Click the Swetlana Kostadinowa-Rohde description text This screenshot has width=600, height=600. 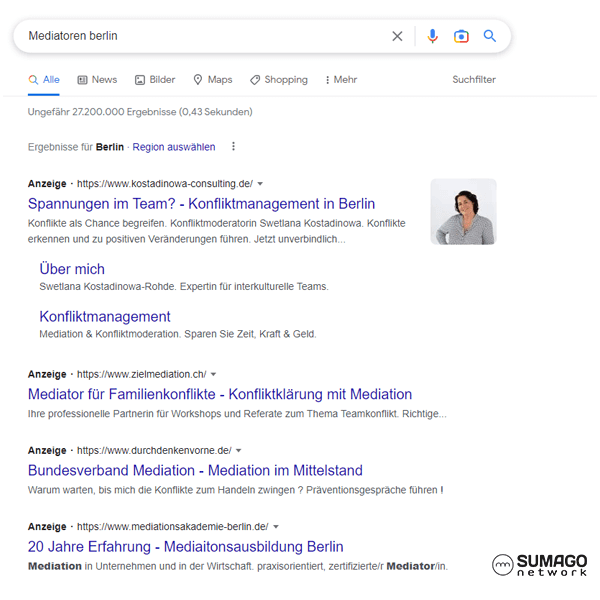point(184,287)
